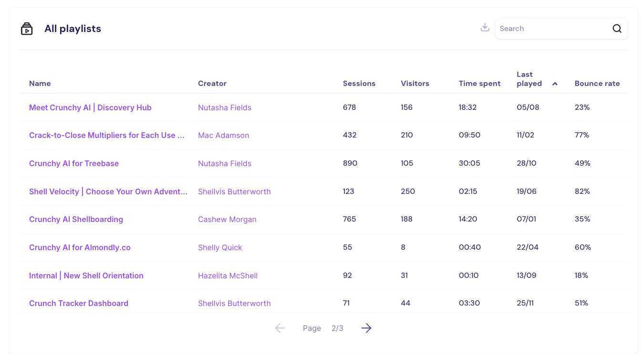Sort the table by Visitors column
644x360 pixels.
coord(415,83)
